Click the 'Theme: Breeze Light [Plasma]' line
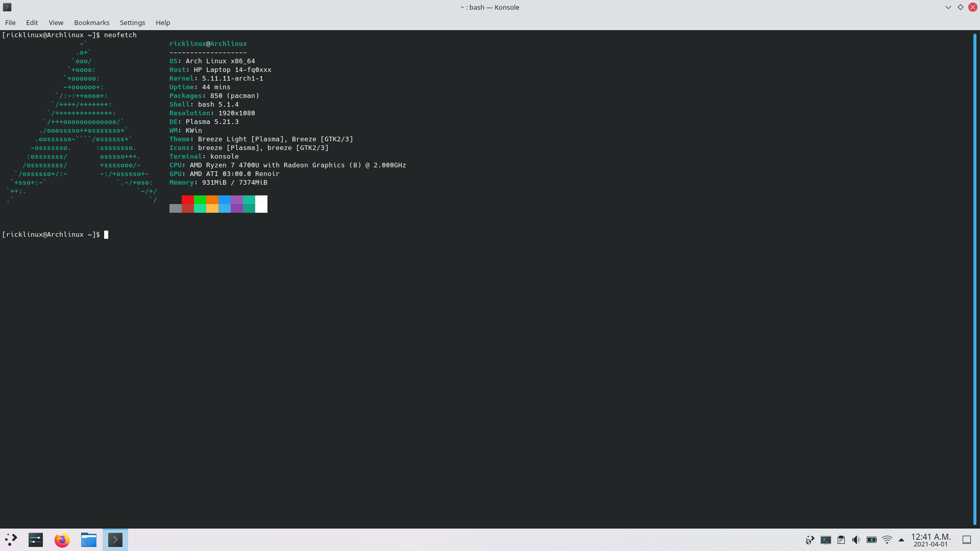 point(261,139)
